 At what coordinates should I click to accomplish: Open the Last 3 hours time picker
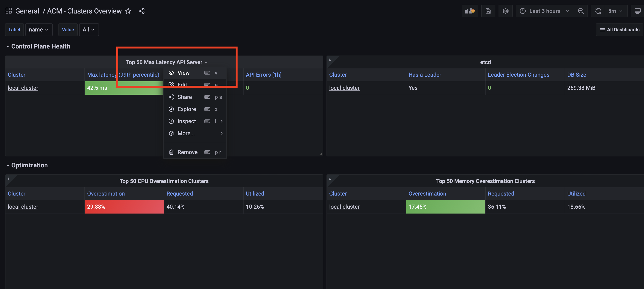click(x=545, y=11)
